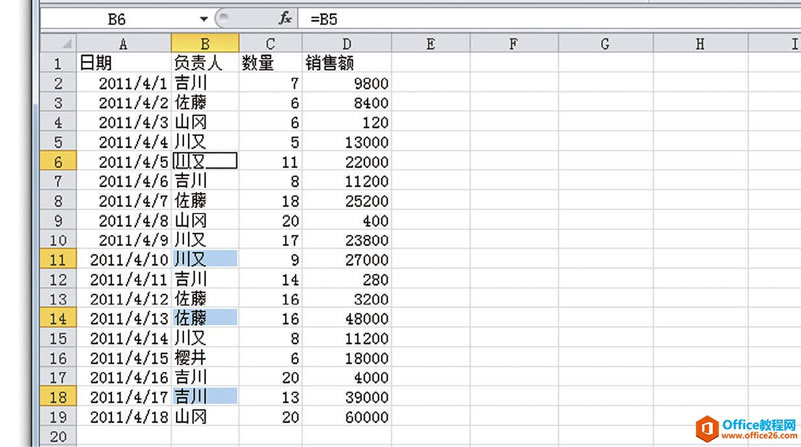
Task: Select column D header
Action: tap(347, 44)
